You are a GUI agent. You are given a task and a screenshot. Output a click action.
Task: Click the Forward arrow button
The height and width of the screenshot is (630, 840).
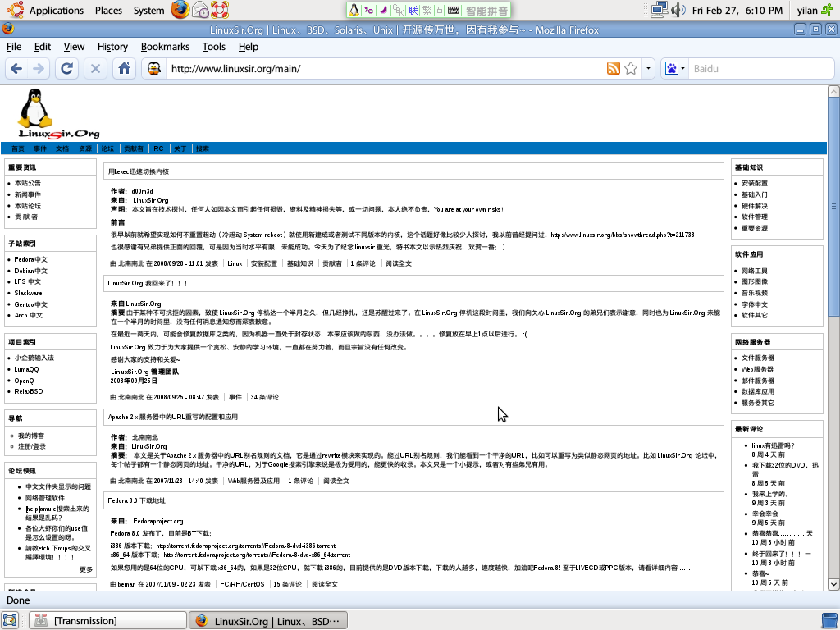coord(39,69)
